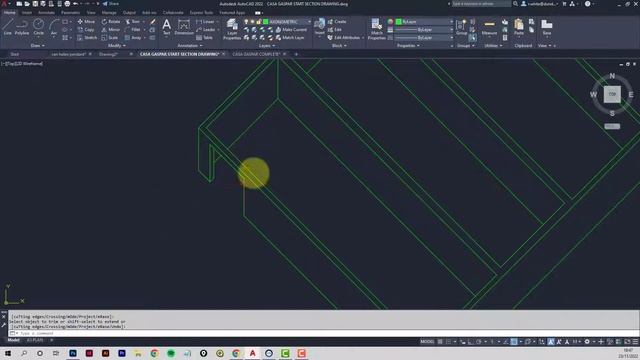Expand the Layers panel
This screenshot has width=640, height=360.
(x=267, y=46)
